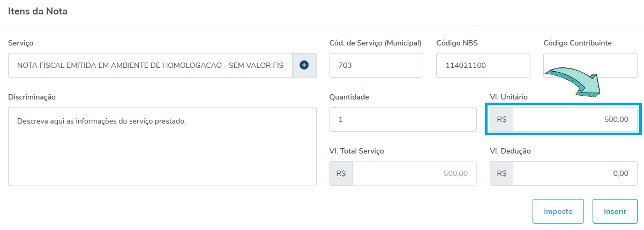
Task: Select the Código NBS input
Action: (x=483, y=65)
